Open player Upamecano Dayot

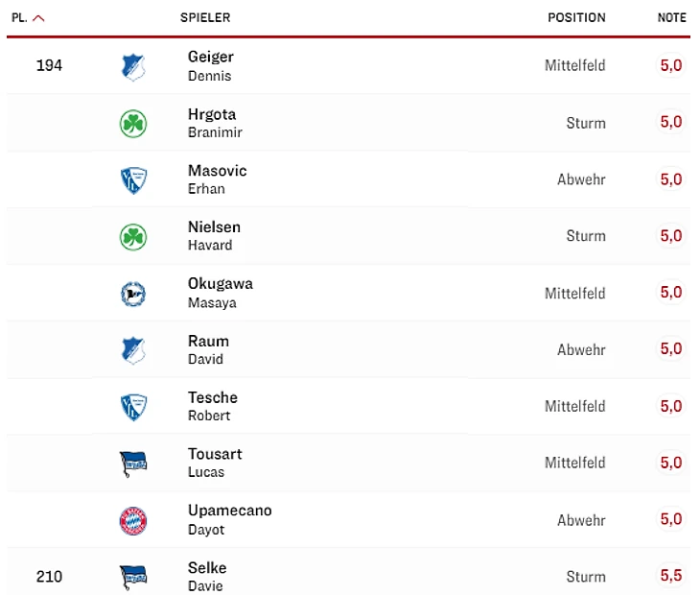click(229, 519)
